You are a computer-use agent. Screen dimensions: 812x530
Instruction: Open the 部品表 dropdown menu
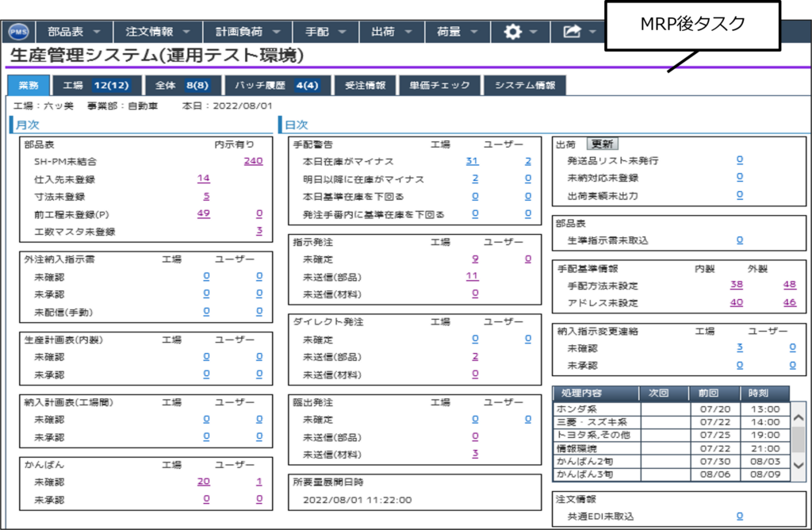pos(74,32)
